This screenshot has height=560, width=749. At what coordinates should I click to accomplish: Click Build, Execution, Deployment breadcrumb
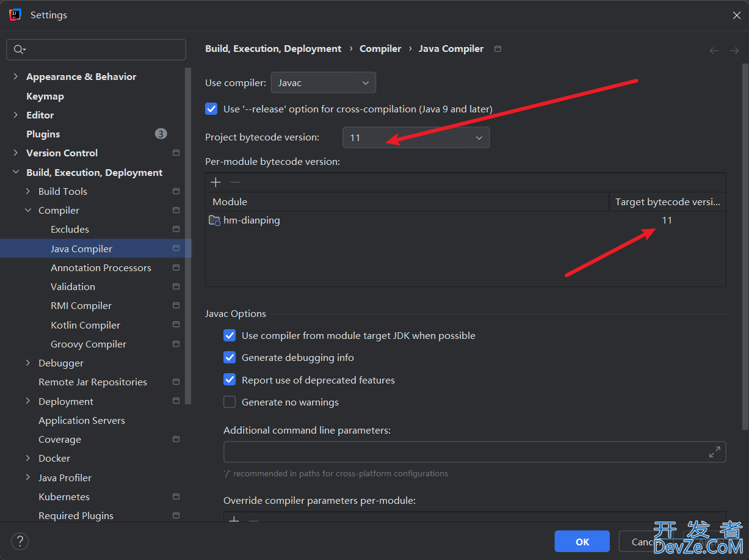(x=273, y=49)
